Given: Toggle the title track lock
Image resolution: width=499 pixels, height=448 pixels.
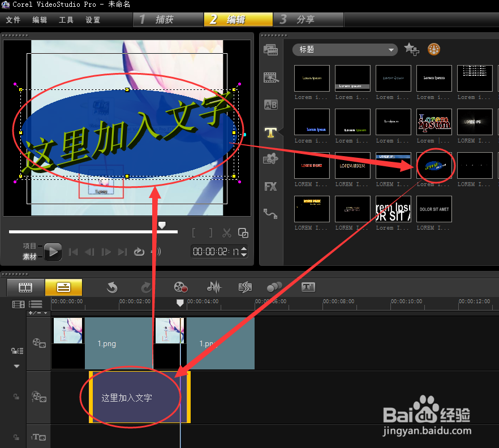Looking at the screenshot, I should pos(16,437).
